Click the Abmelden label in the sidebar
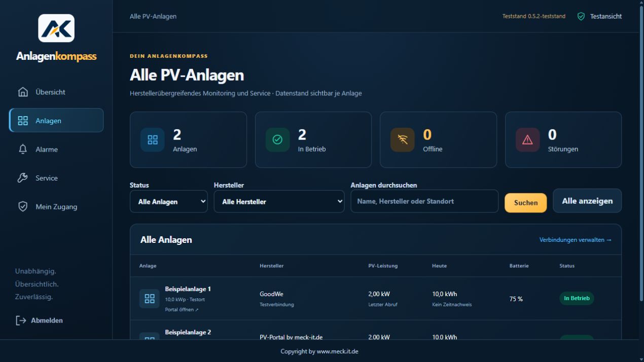Image resolution: width=644 pixels, height=362 pixels. tap(47, 320)
